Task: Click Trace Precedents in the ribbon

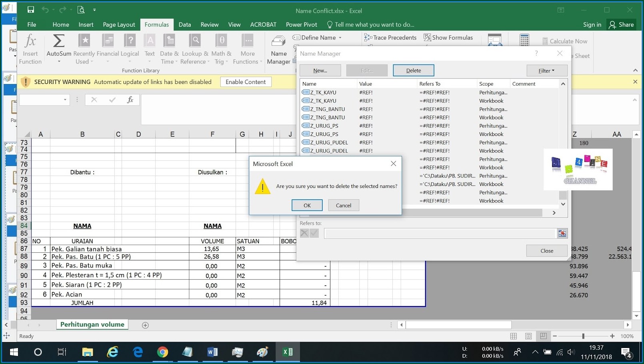Action: pyautogui.click(x=390, y=38)
